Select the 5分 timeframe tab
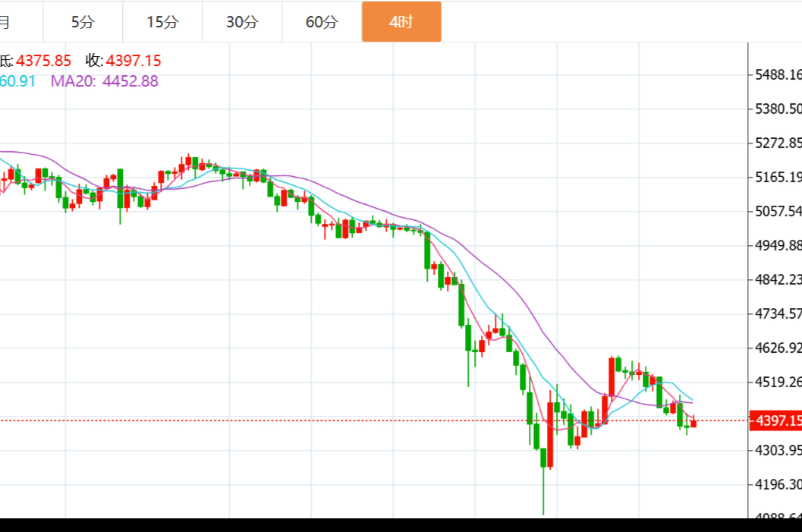Screen dimensions: 802x532 [x=83, y=22]
